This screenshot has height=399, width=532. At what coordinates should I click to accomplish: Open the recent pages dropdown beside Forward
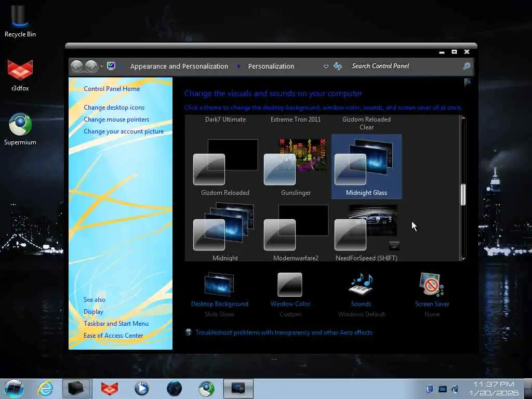tap(101, 66)
